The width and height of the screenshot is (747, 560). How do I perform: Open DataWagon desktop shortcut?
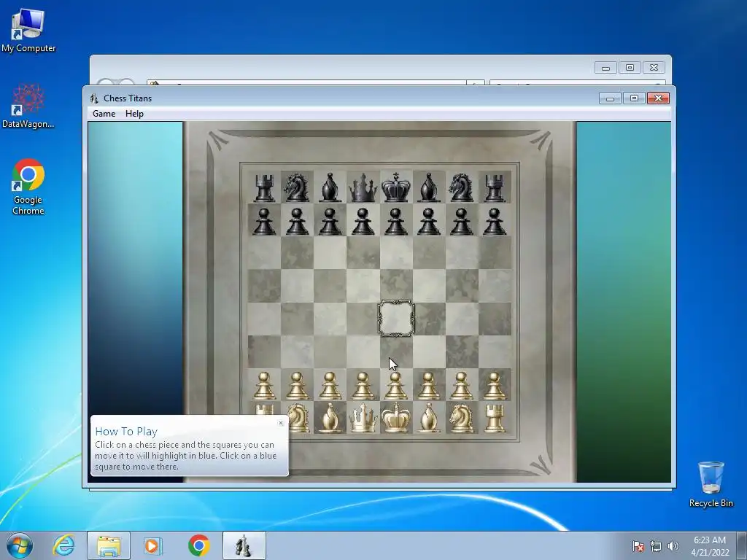[28, 106]
